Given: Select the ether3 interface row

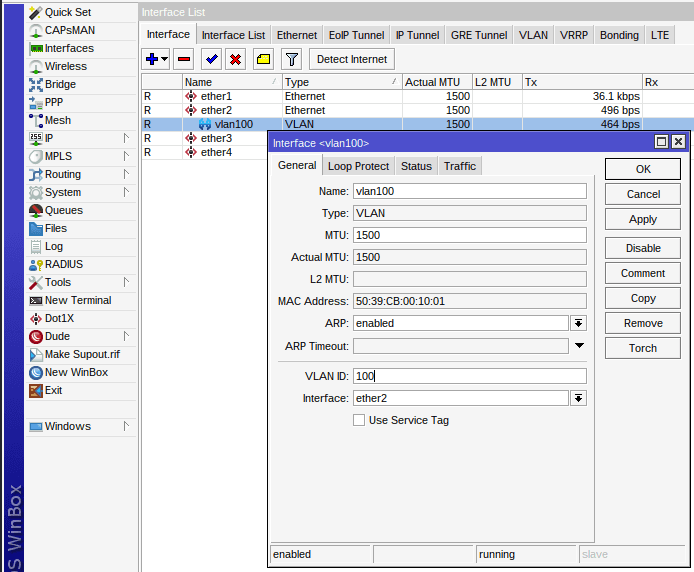Looking at the screenshot, I should (216, 138).
